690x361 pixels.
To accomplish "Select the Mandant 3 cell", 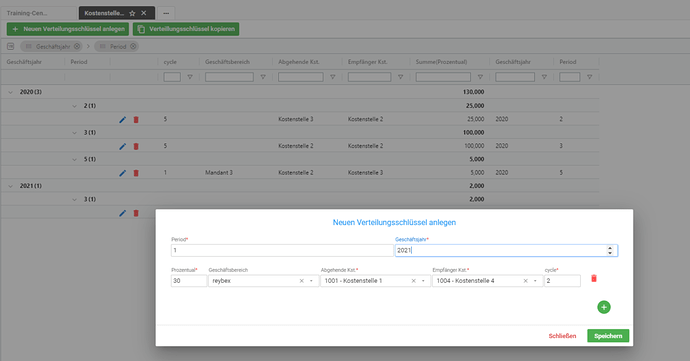I will coord(219,173).
